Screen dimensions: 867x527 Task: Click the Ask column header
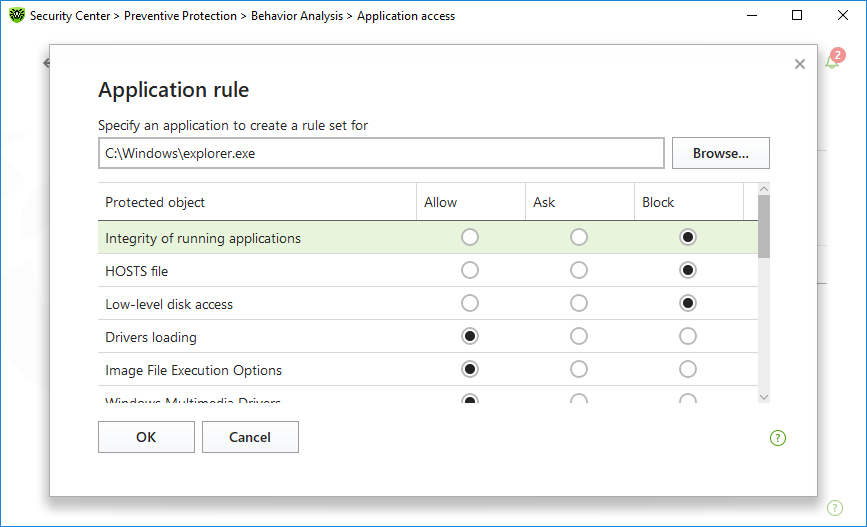pos(579,202)
